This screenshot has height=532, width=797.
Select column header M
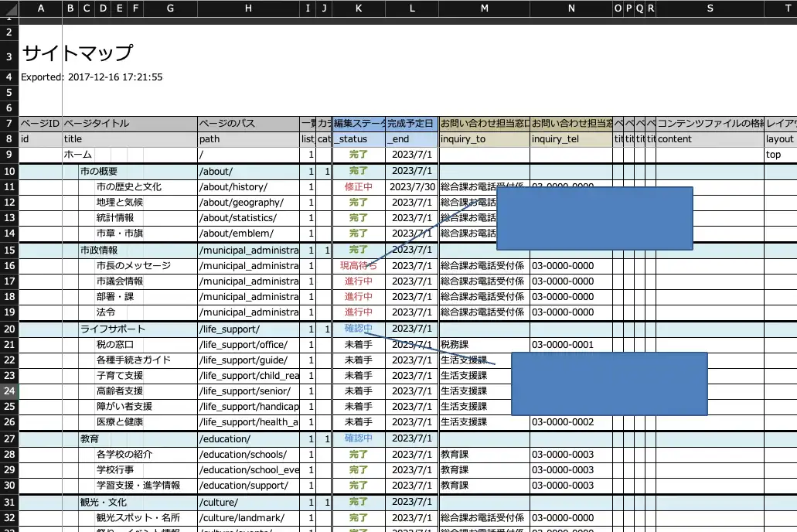tap(484, 9)
